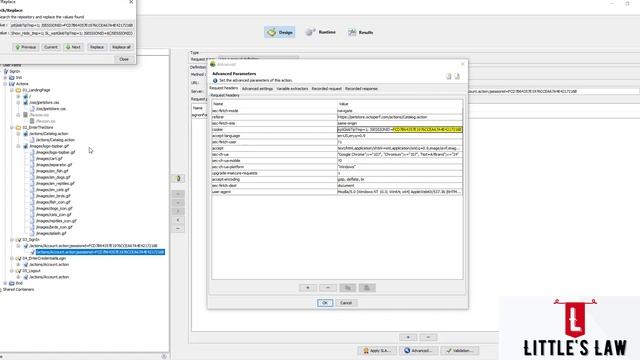This screenshot has height=360, width=640.
Task: Confirm Advanced Parameters with OK
Action: [x=325, y=303]
